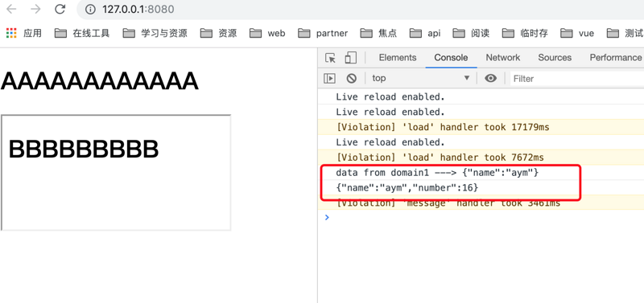Show console sidebar

coord(329,78)
